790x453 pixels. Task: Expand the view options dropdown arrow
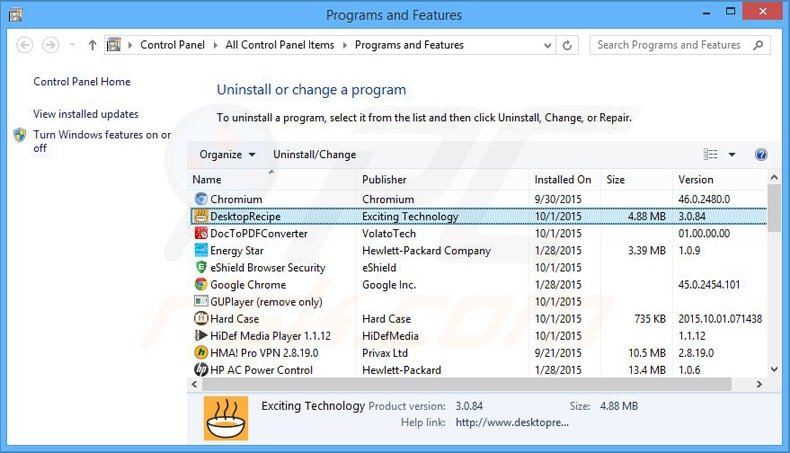tap(732, 155)
